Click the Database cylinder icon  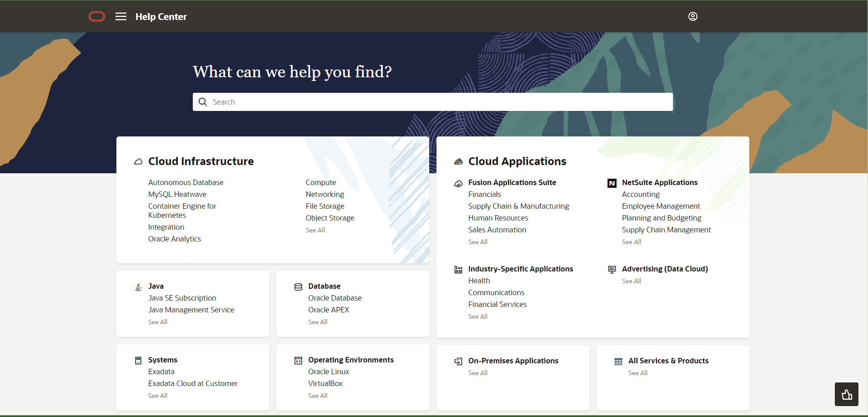(298, 286)
